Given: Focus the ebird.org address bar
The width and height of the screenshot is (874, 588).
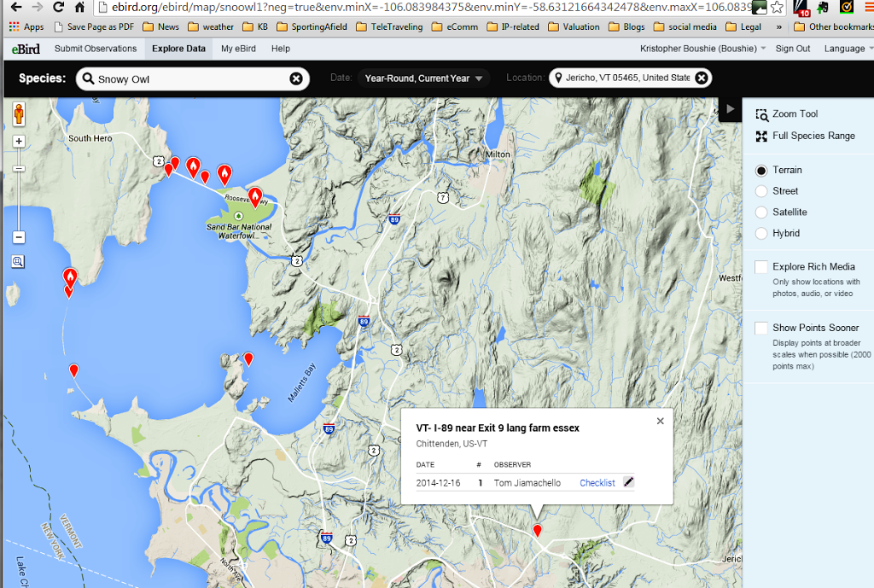Looking at the screenshot, I should point(425,7).
